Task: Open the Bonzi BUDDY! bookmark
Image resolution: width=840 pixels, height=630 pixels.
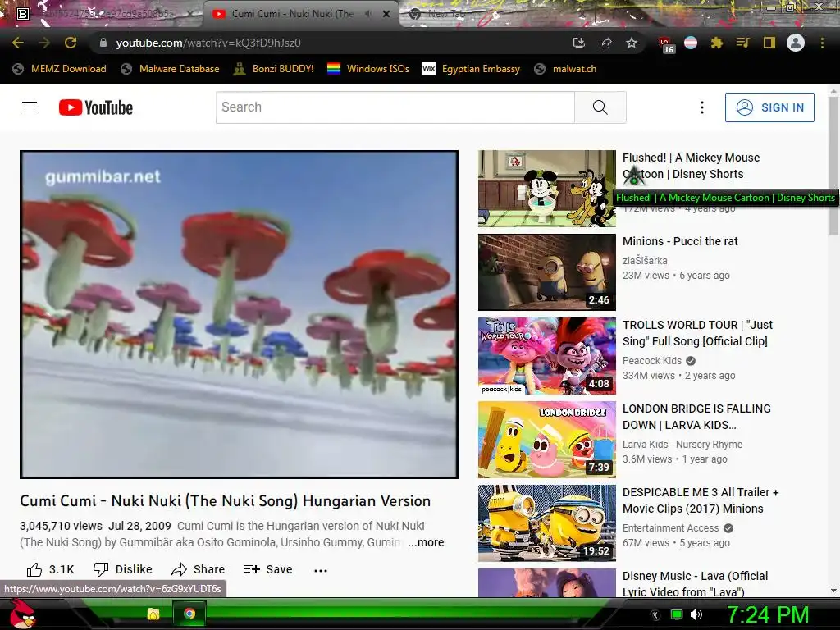Action: (x=273, y=69)
